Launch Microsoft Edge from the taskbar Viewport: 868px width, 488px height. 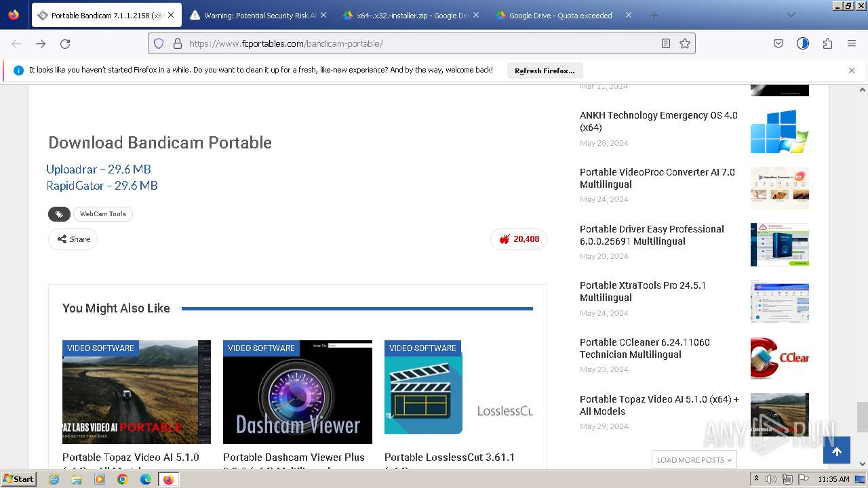pos(146,479)
